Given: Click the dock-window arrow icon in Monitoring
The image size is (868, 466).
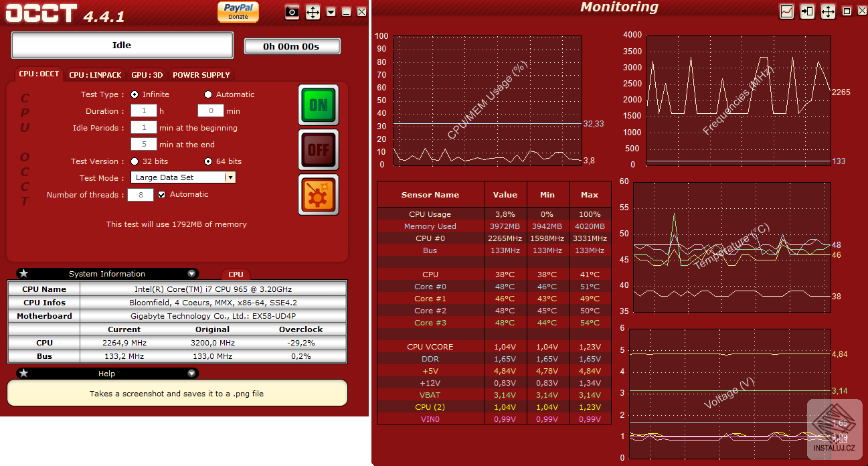Looking at the screenshot, I should [x=807, y=11].
